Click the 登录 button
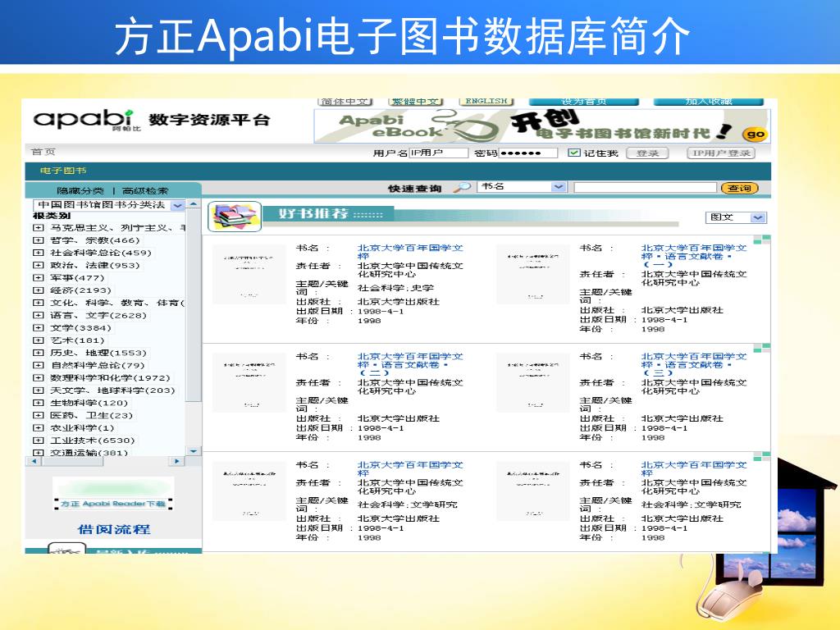This screenshot has width=840, height=630. pyautogui.click(x=648, y=153)
